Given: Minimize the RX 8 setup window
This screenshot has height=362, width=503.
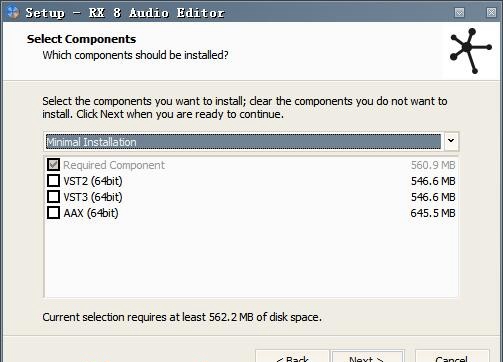Looking at the screenshot, I should point(459,13).
